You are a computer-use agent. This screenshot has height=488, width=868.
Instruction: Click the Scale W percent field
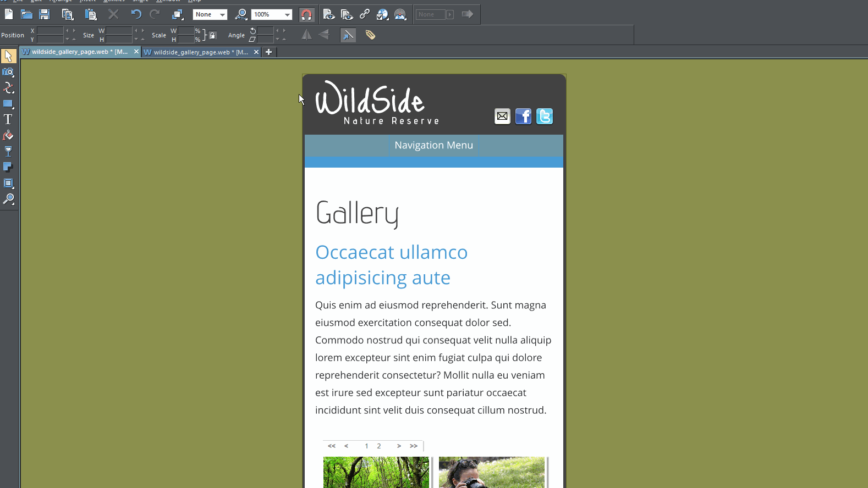(x=186, y=31)
